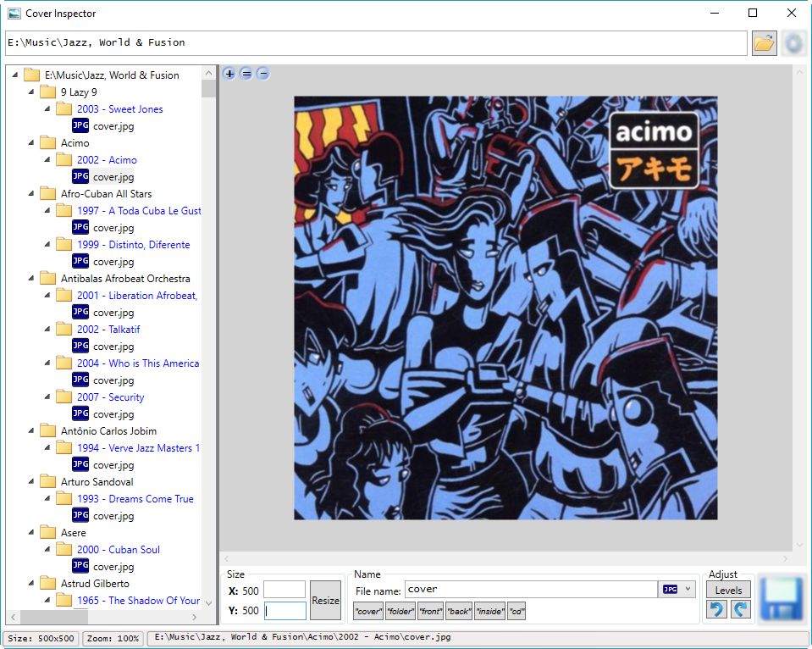This screenshot has height=649, width=812.
Task: Collapse the Afro-Cuban All Stars folder
Action: click(x=31, y=193)
